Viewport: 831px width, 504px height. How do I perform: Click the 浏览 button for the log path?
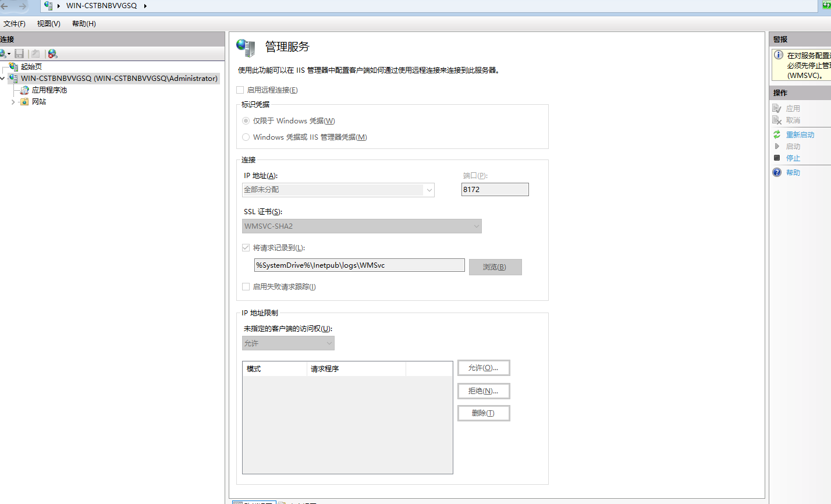coord(495,267)
